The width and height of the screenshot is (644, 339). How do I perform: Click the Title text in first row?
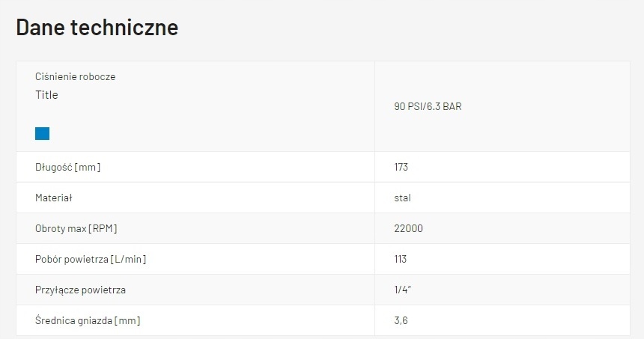point(46,95)
